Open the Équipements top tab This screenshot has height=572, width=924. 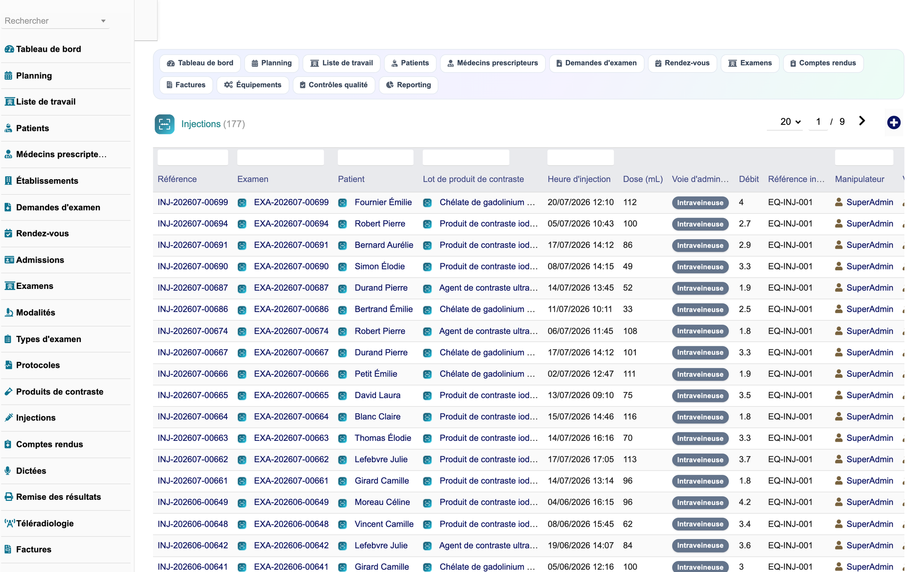(253, 85)
